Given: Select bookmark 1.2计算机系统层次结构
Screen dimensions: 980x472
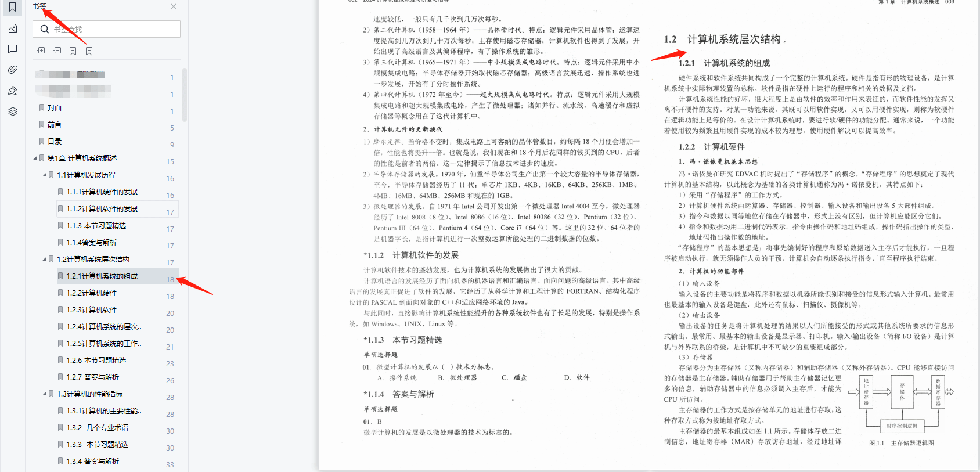Looking at the screenshot, I should click(x=93, y=260).
